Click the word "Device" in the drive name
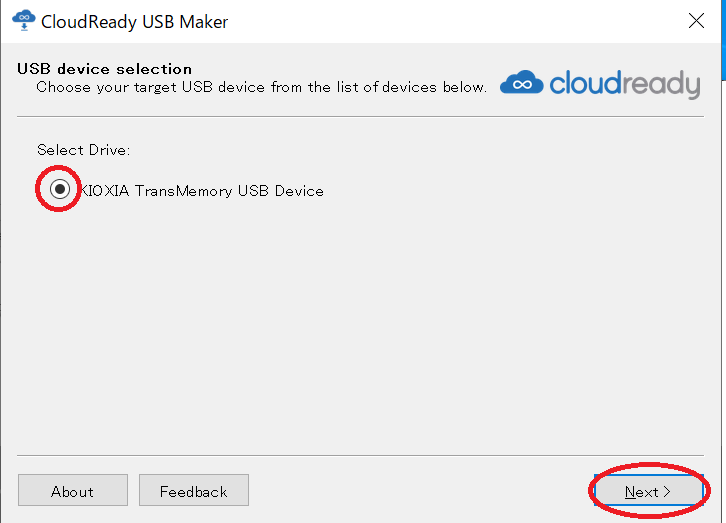The height and width of the screenshot is (523, 726). tap(299, 191)
